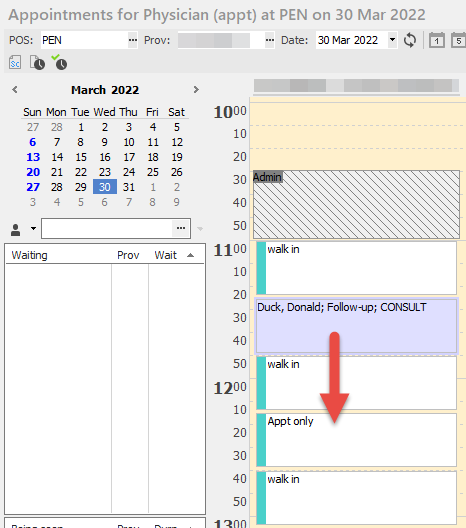Click the refresh appointments icon

(410, 40)
